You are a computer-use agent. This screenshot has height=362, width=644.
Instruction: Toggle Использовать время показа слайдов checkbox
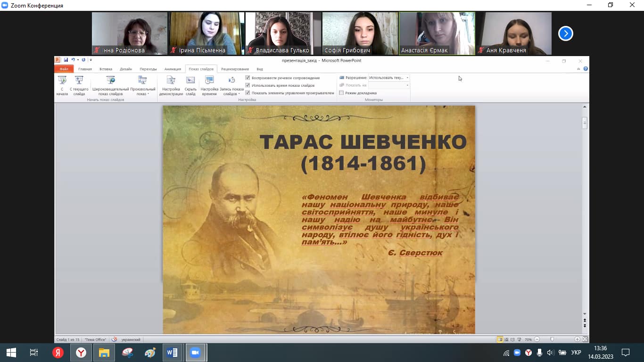click(x=248, y=85)
